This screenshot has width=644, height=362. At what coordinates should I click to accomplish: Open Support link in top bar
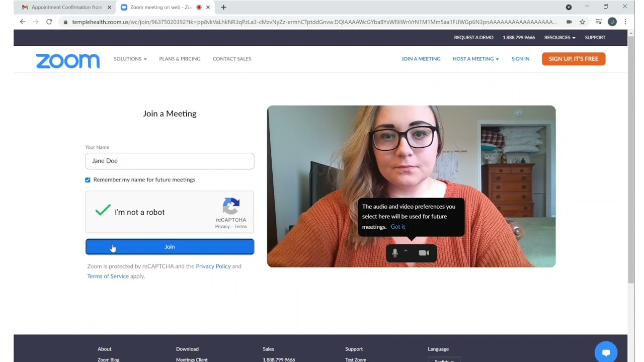[595, 37]
